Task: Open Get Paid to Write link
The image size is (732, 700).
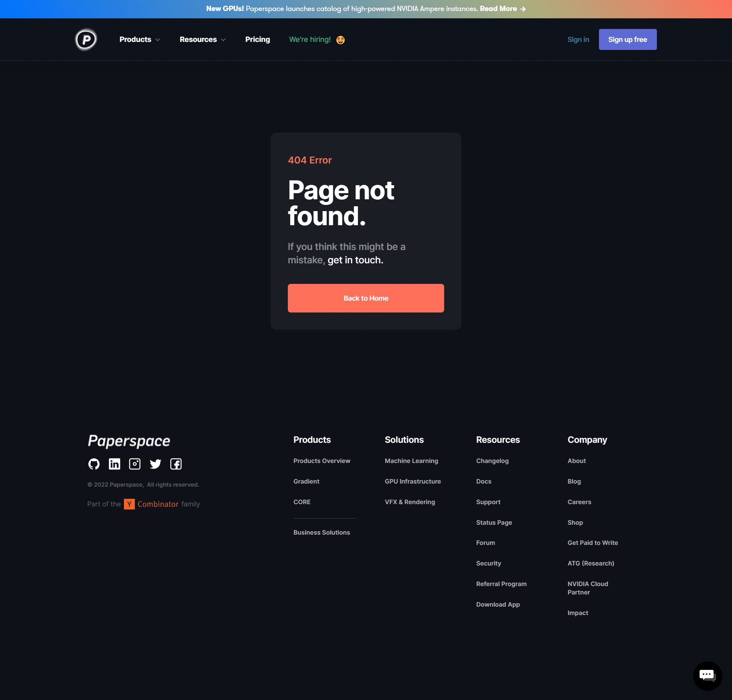Action: pos(593,543)
